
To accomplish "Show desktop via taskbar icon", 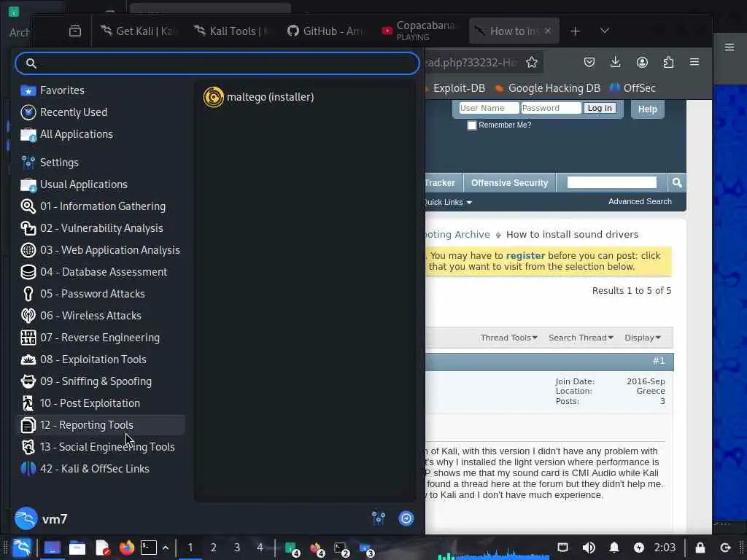I will (x=53, y=548).
